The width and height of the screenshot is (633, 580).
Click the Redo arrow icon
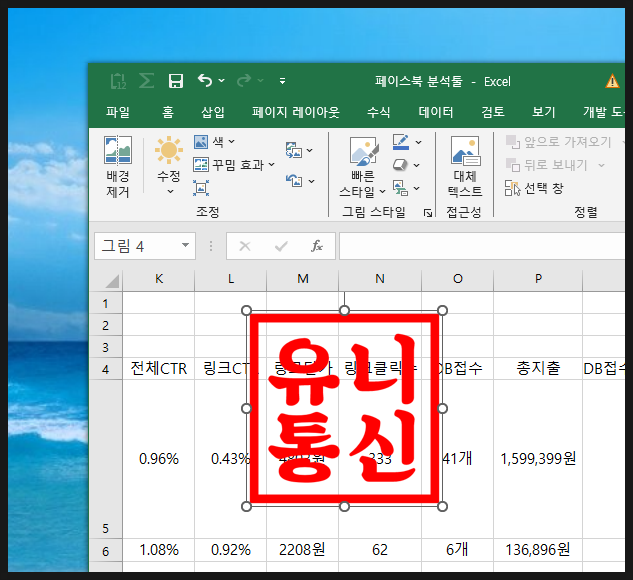pos(244,81)
